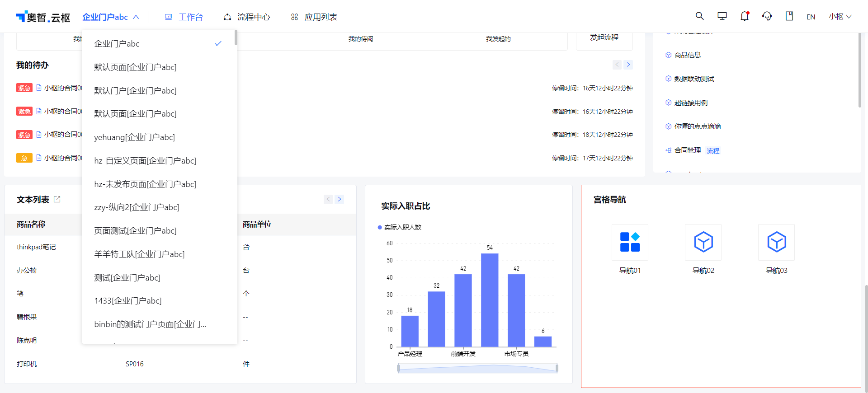Click the 应用列表 grid icon
This screenshot has height=393, width=868.
[294, 17]
